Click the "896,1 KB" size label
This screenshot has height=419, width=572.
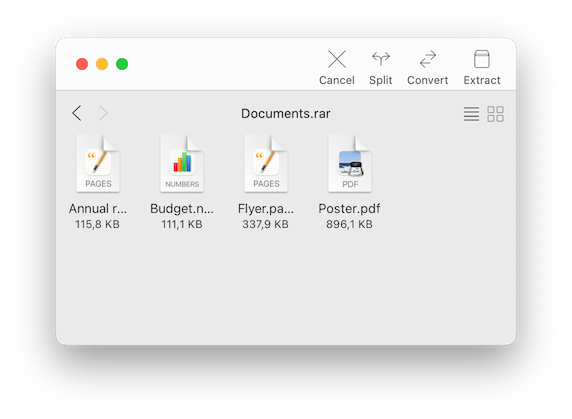pos(349,224)
